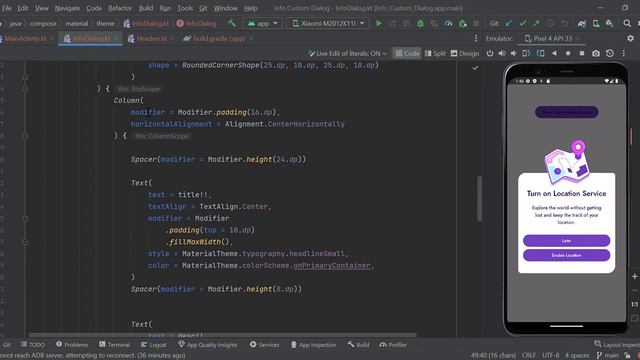Image resolution: width=640 pixels, height=360 pixels.
Task: Open Emulator panel settings gear
Action: [x=630, y=38]
